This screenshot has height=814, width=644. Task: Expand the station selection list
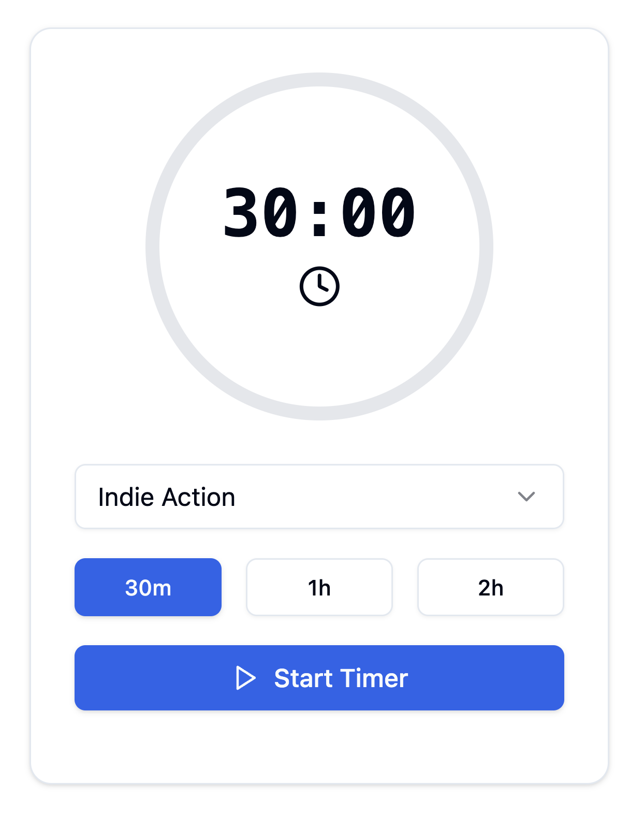pyautogui.click(x=319, y=496)
